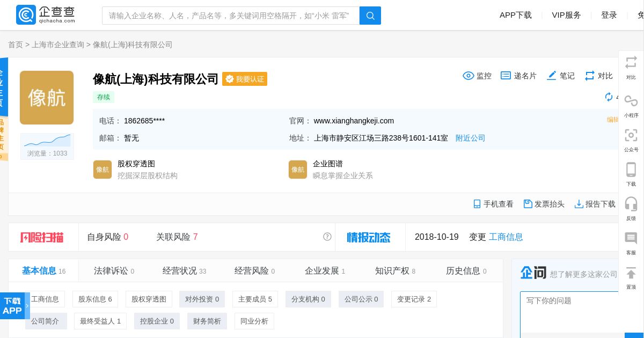Click 报告下载 download icon
Viewport: 644px width, 338px height.
pos(579,204)
